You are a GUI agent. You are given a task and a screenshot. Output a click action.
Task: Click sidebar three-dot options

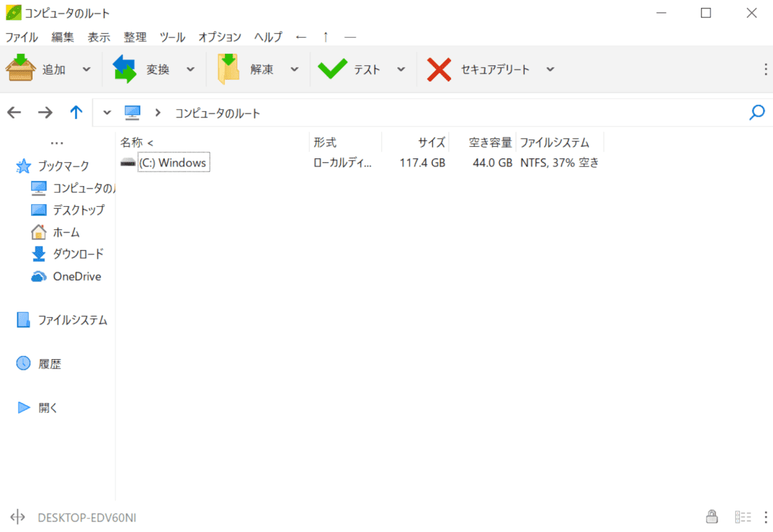[x=57, y=144]
